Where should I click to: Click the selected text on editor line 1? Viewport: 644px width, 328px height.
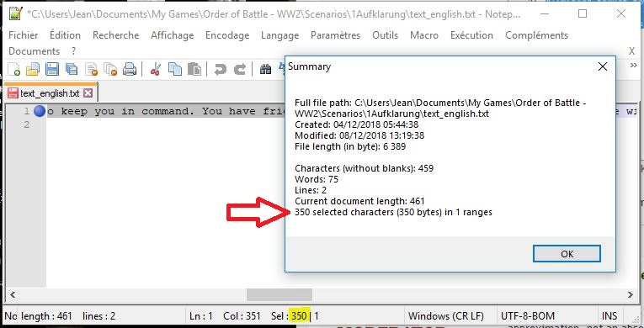coord(167,111)
